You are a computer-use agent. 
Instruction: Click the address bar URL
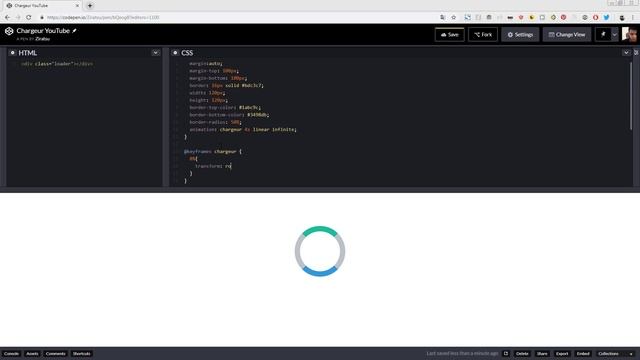(x=103, y=18)
